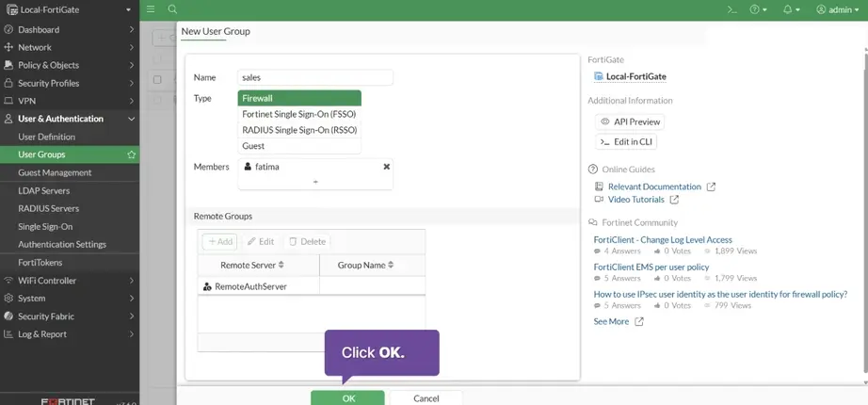
Task: Sort by Group Name column arrows
Action: coord(391,265)
